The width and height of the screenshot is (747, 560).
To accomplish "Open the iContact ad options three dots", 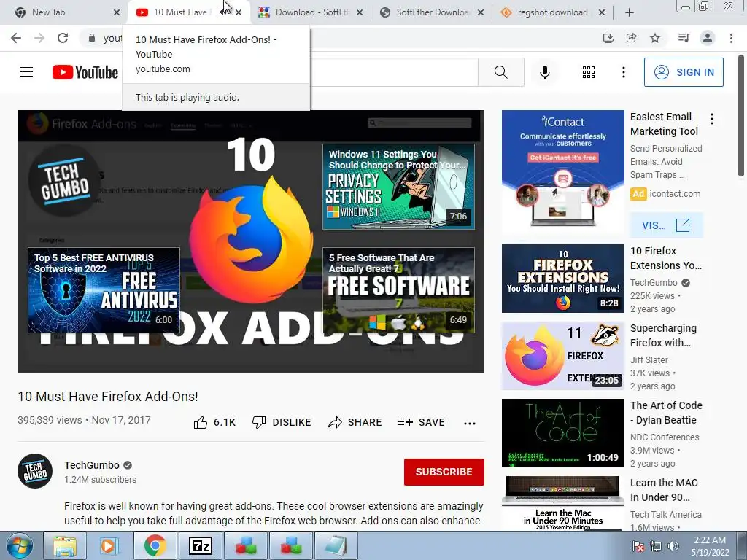I will [712, 119].
